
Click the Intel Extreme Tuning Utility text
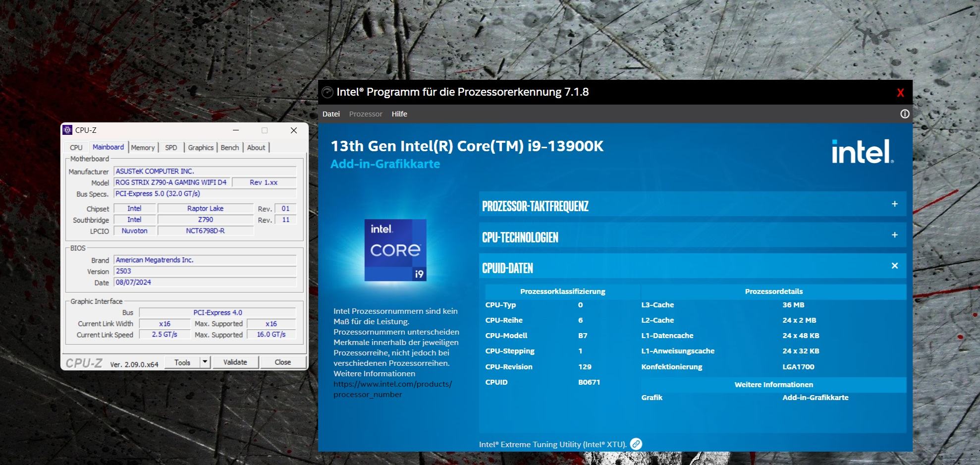(552, 445)
